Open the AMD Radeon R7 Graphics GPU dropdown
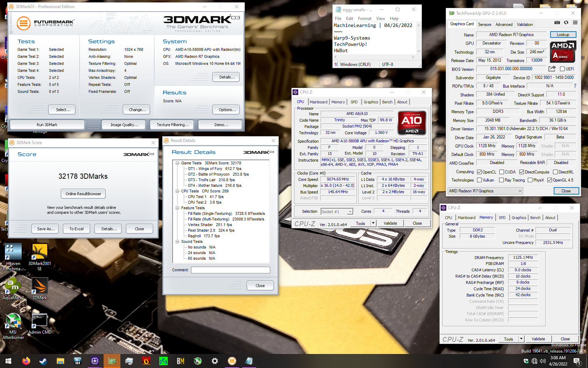Viewport: 588px width, 368px height. click(485, 191)
